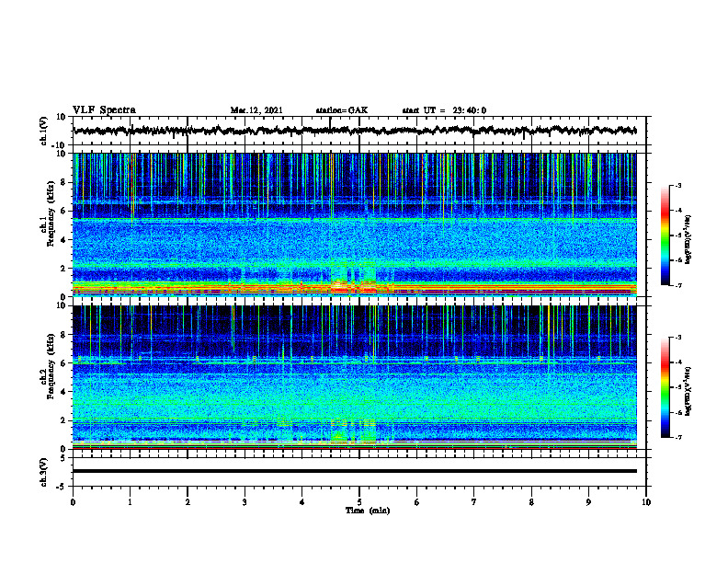Click the time axis tick label "7"
This screenshot has height=563, width=728.
point(474,502)
